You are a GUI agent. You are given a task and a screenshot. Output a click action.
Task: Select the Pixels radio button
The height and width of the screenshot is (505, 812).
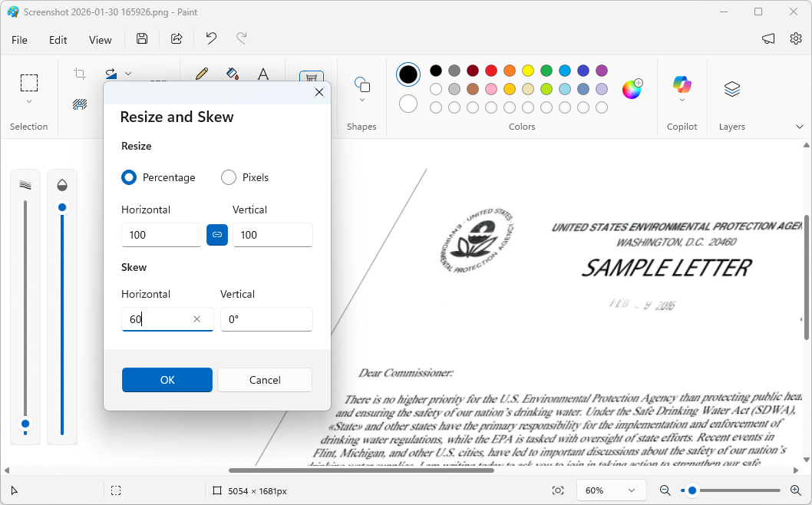tap(228, 177)
